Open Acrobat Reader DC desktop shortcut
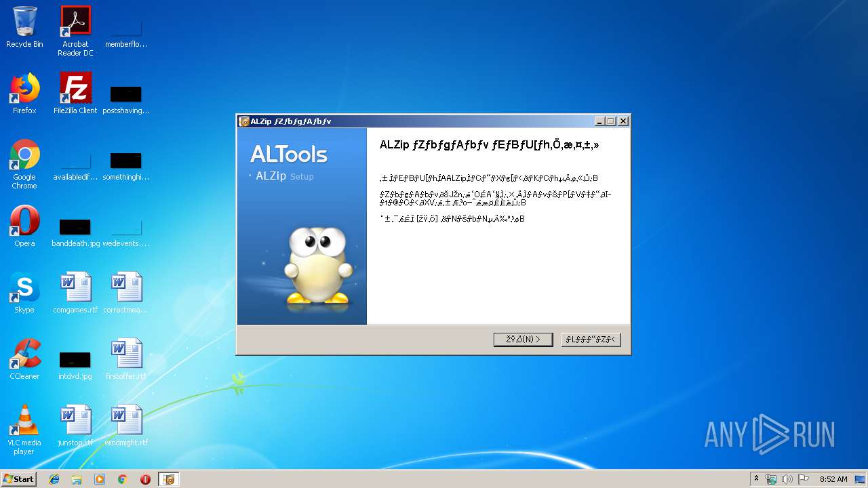 (75, 32)
